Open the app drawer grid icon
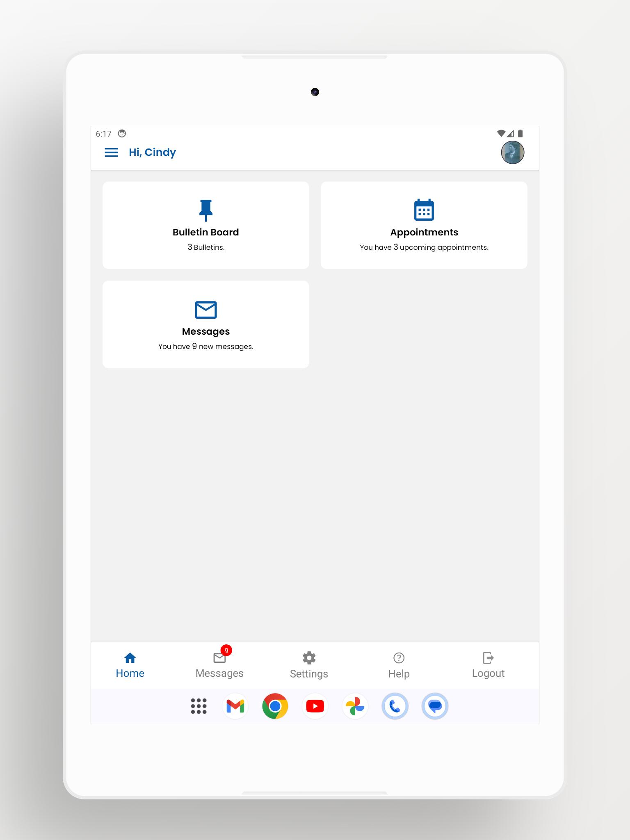This screenshot has height=840, width=630. click(199, 706)
